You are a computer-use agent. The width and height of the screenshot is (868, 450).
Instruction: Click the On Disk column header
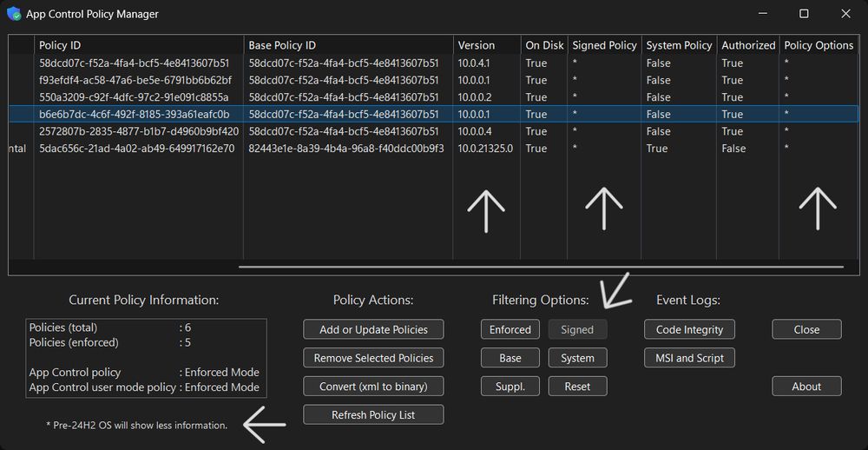coord(543,45)
